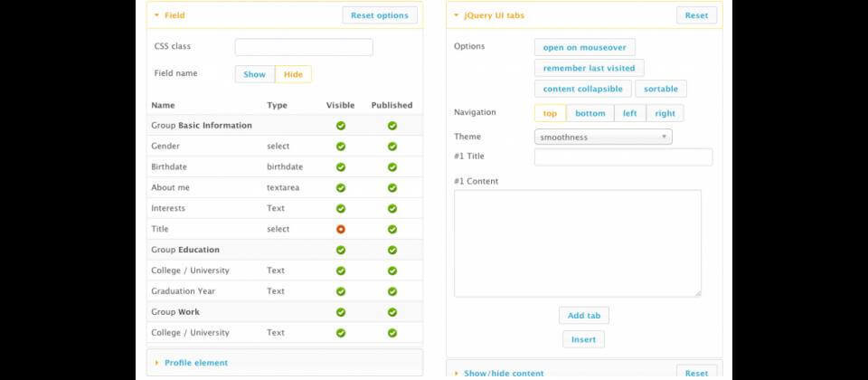
Task: Toggle Published icon for Group Basic Information
Action: [x=392, y=126]
